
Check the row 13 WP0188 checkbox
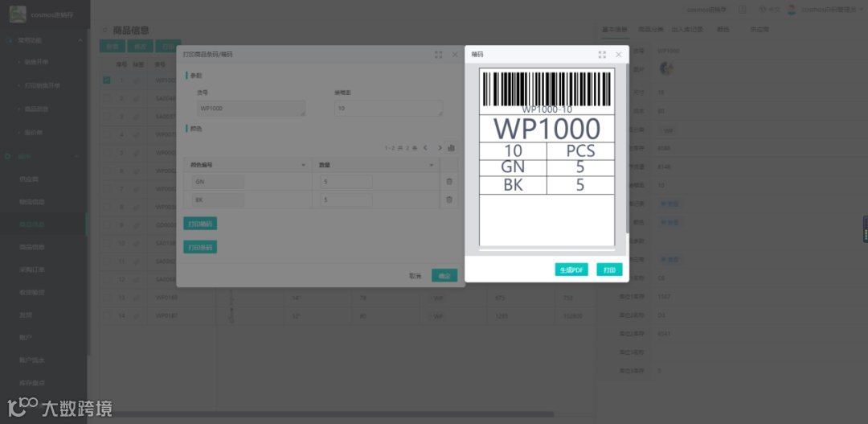point(107,298)
